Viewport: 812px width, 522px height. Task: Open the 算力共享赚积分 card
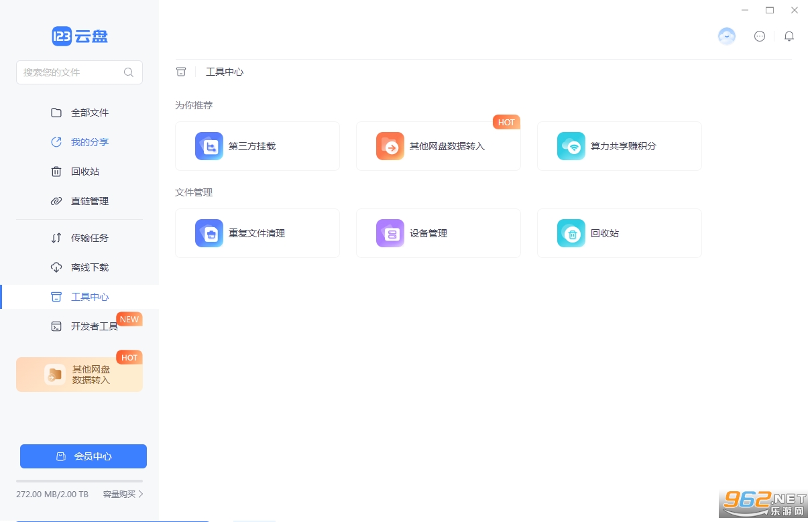(x=620, y=146)
